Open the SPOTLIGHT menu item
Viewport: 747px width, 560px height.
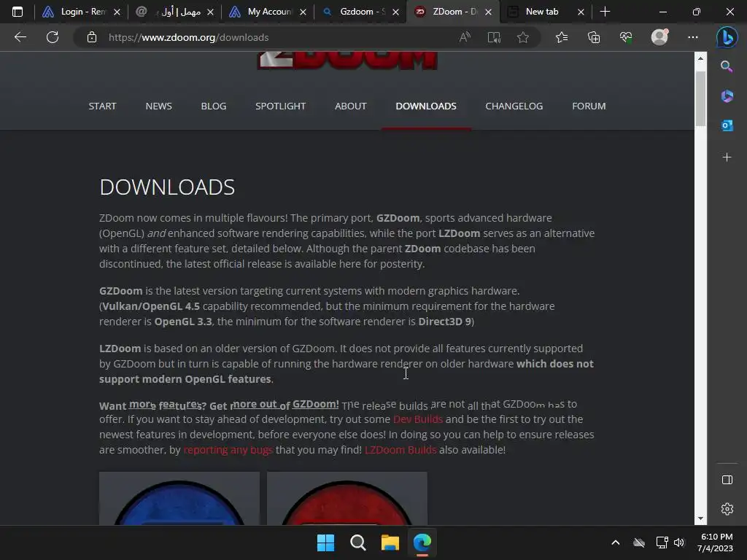coord(281,106)
